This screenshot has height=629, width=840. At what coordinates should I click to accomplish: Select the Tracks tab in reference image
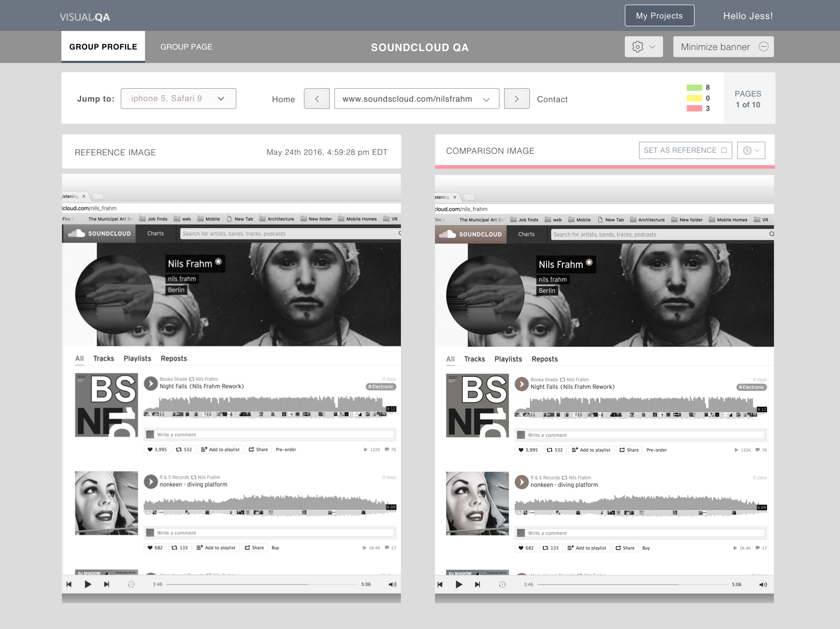(x=104, y=358)
